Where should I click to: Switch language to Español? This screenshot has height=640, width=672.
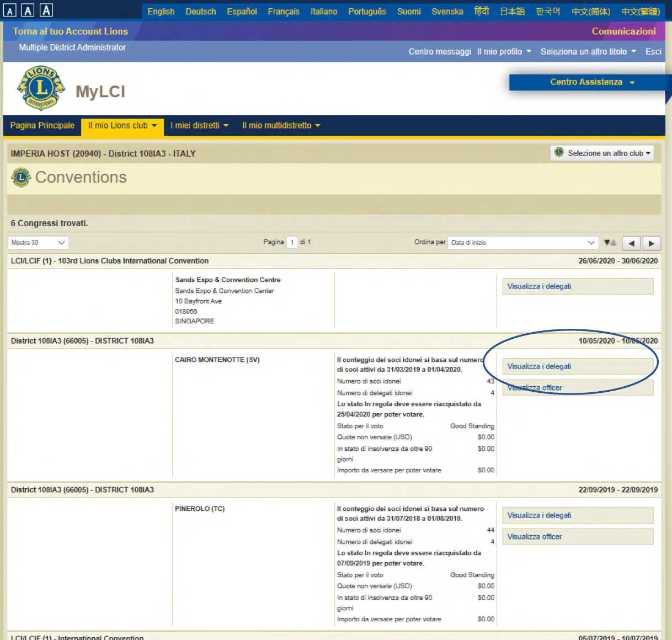click(x=242, y=12)
